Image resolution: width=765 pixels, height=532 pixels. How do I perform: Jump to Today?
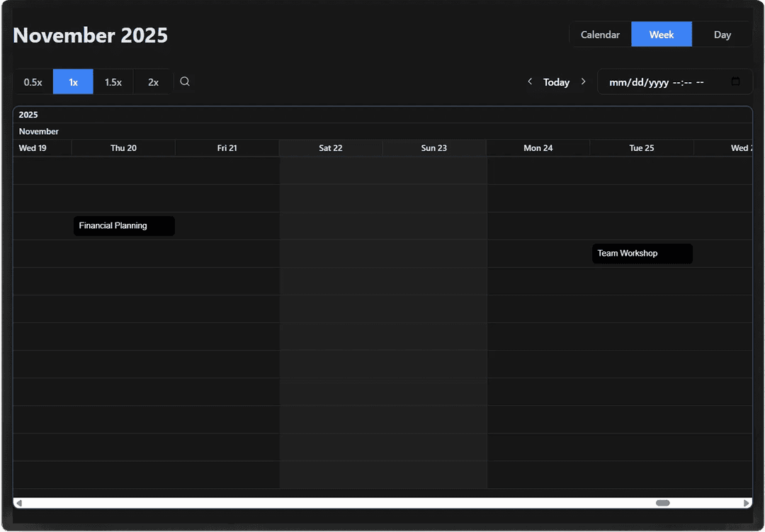[556, 82]
